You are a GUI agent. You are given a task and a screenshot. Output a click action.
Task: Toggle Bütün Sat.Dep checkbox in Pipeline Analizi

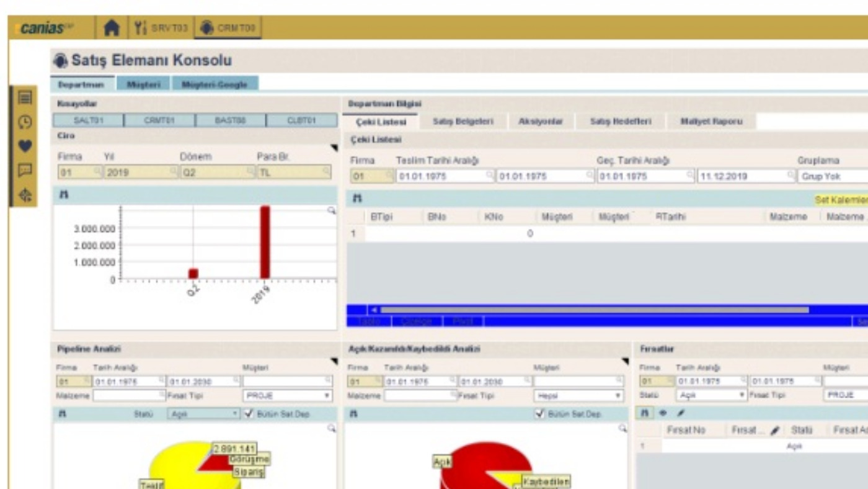[249, 413]
